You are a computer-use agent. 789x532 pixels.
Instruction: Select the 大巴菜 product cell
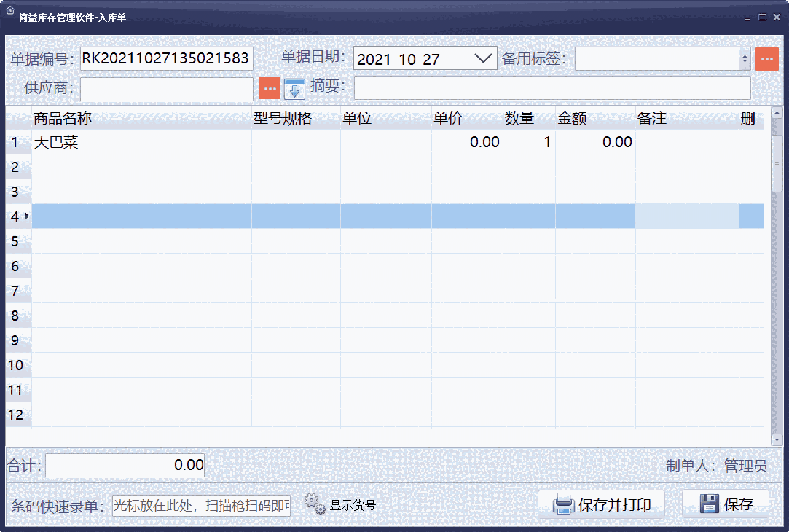click(x=141, y=142)
